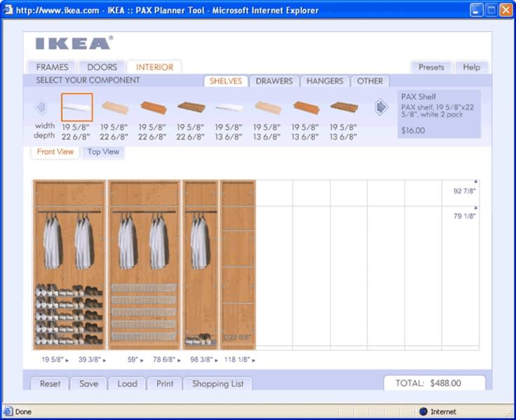Choose the birch shelf, 22 6/8" depth
This screenshot has height=420, width=516.
pyautogui.click(x=114, y=108)
